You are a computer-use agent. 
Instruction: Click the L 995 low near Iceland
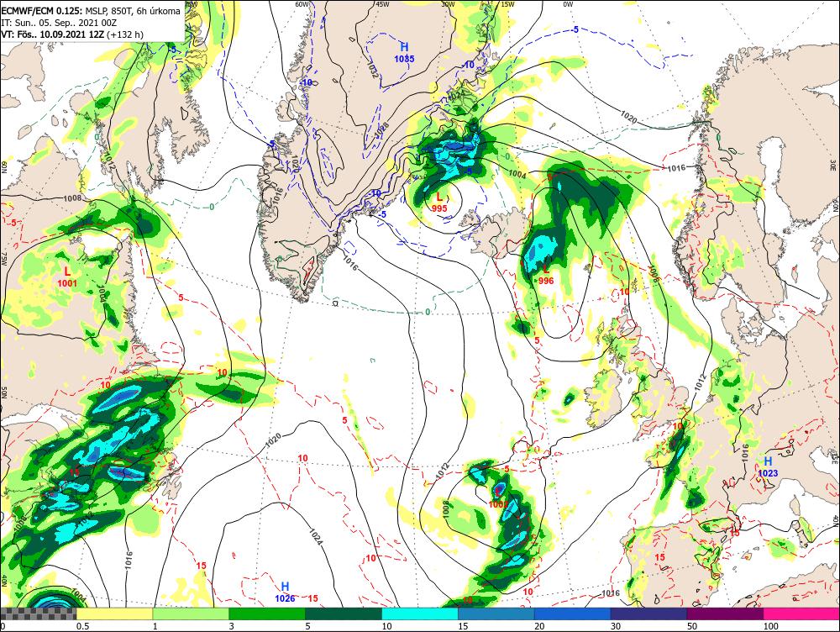click(x=439, y=203)
